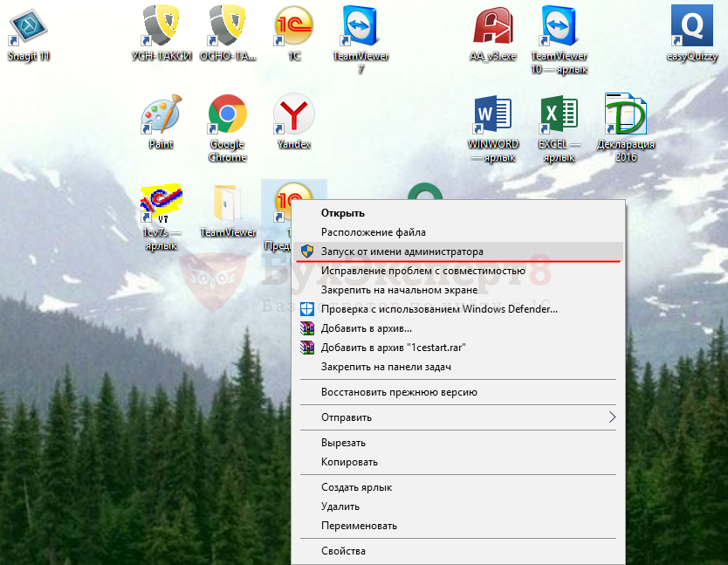Viewport: 728px width, 565px height.
Task: Choose Создать ярлык in context menu
Action: (457, 487)
